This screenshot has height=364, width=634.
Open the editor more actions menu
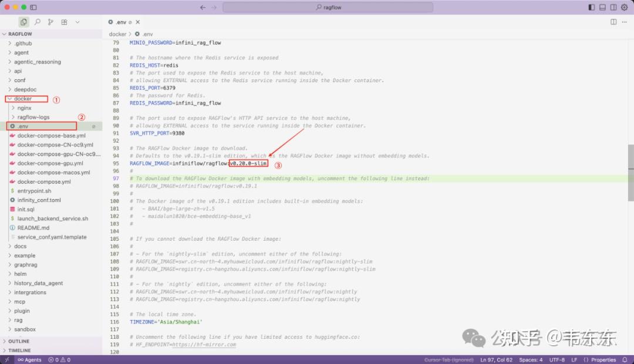pyautogui.click(x=623, y=22)
